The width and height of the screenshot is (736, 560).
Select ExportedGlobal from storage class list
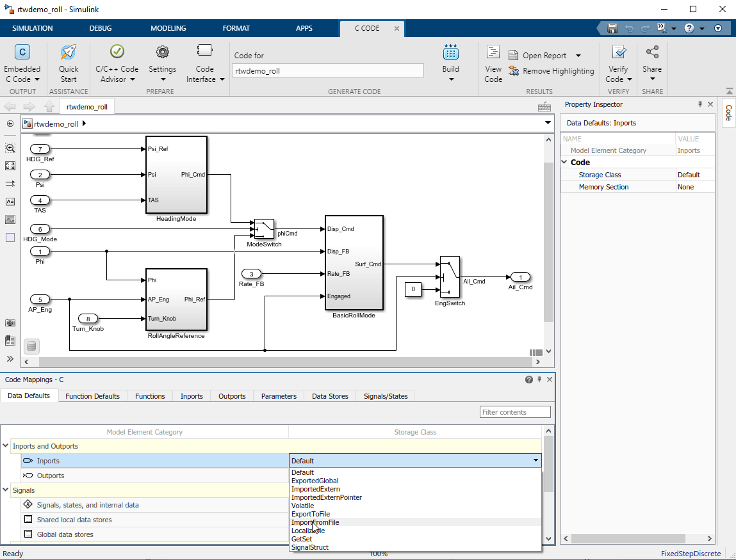pyautogui.click(x=315, y=481)
